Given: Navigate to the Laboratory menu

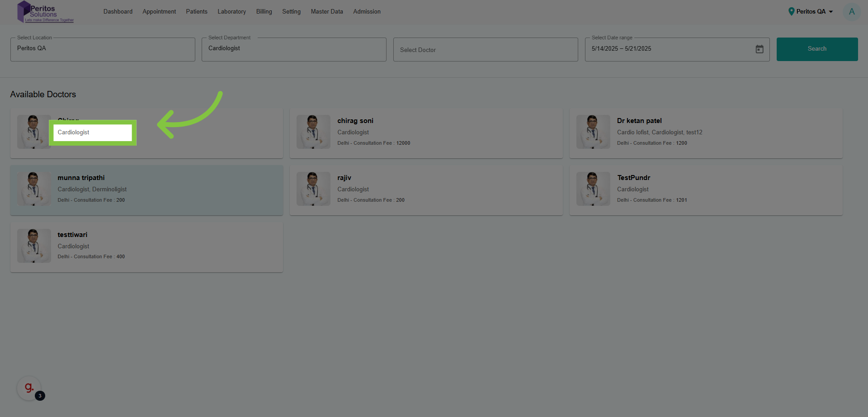Looking at the screenshot, I should pyautogui.click(x=232, y=12).
